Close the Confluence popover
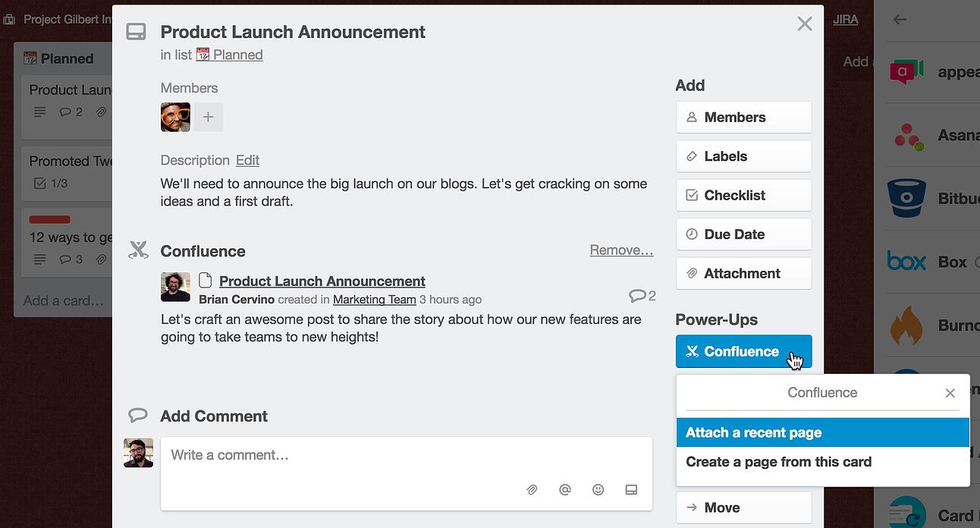The height and width of the screenshot is (528, 980). [x=950, y=393]
